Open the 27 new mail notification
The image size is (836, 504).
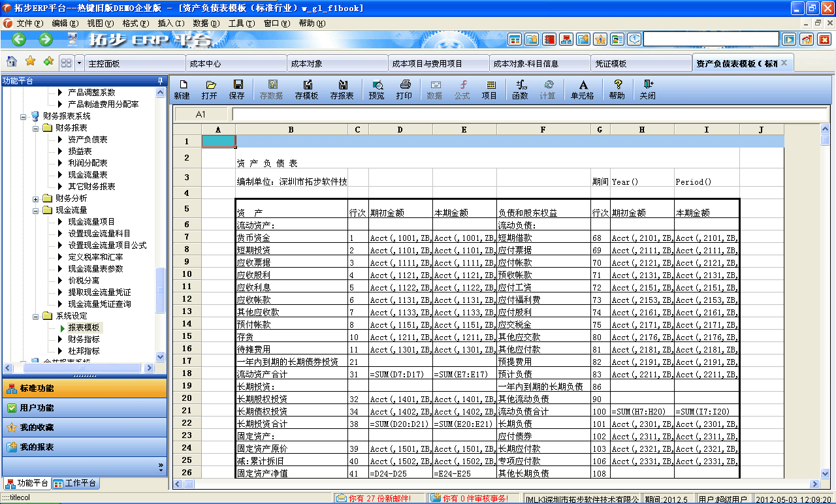click(372, 497)
